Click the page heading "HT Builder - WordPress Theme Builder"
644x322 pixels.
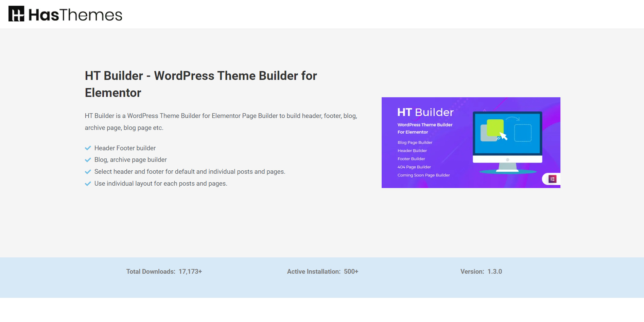tap(201, 84)
